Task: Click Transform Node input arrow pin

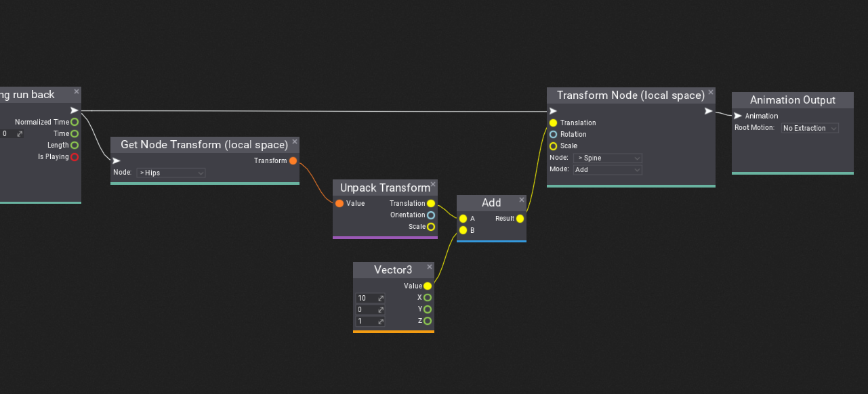Action: point(553,111)
